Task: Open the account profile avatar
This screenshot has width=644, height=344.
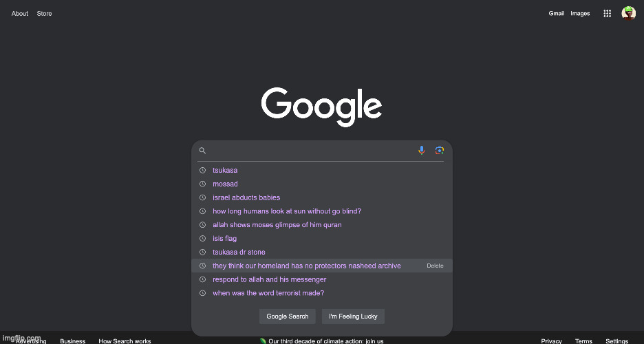Action: pos(628,13)
